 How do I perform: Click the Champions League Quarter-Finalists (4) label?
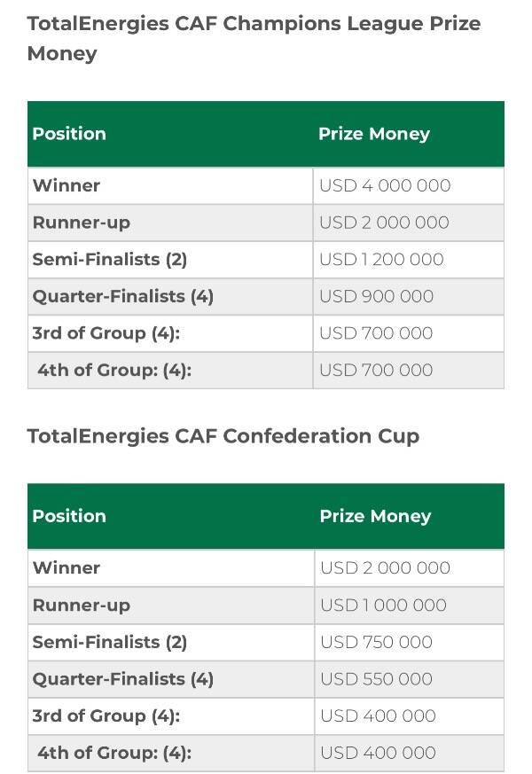(x=123, y=297)
